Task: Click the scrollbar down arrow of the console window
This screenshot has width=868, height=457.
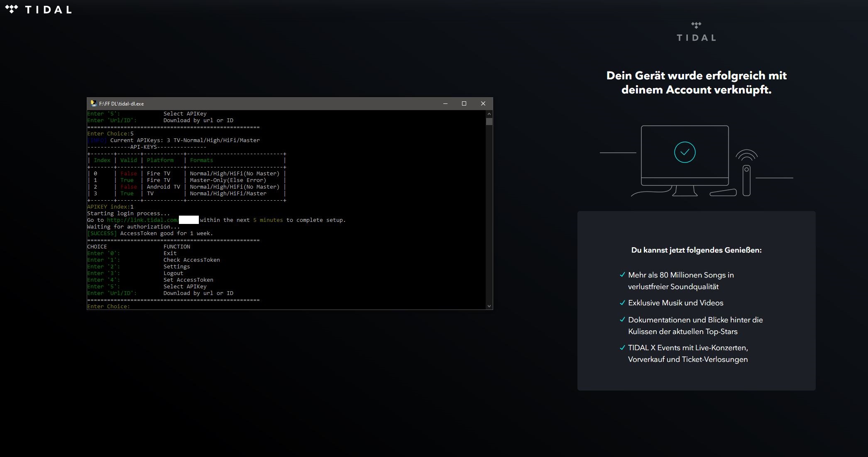Action: tap(489, 305)
